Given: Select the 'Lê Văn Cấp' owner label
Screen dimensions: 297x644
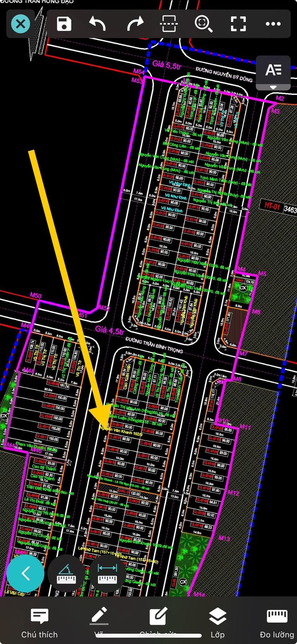Looking at the screenshot, I should click(14, 593).
